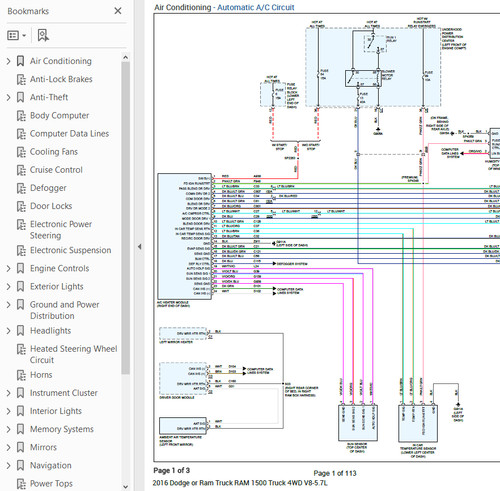Select the Electronic Suspension bookmark

pyautogui.click(x=70, y=250)
